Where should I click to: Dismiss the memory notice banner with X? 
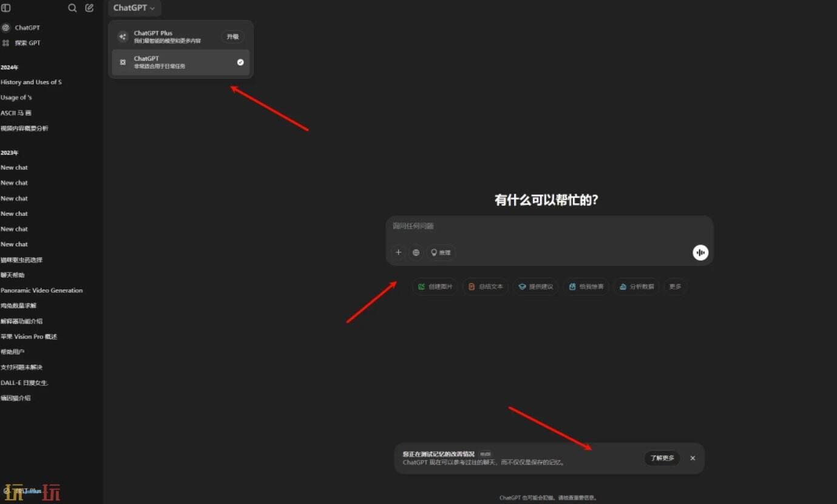coord(693,458)
